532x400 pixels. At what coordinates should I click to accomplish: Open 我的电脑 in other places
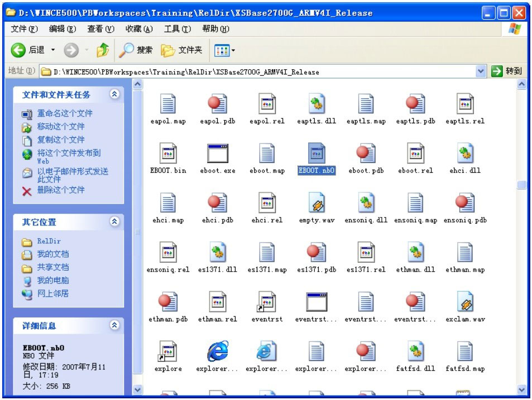point(53,281)
